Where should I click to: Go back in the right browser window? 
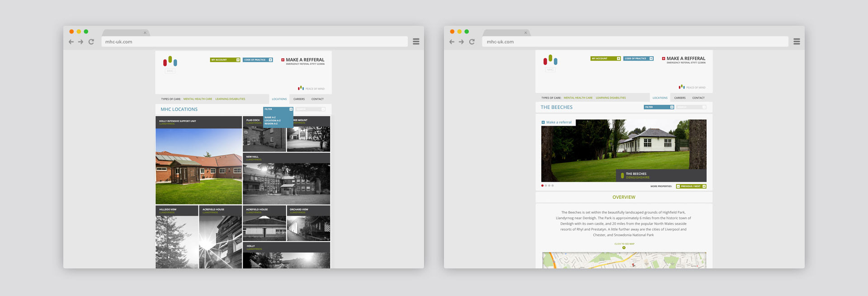pyautogui.click(x=452, y=42)
